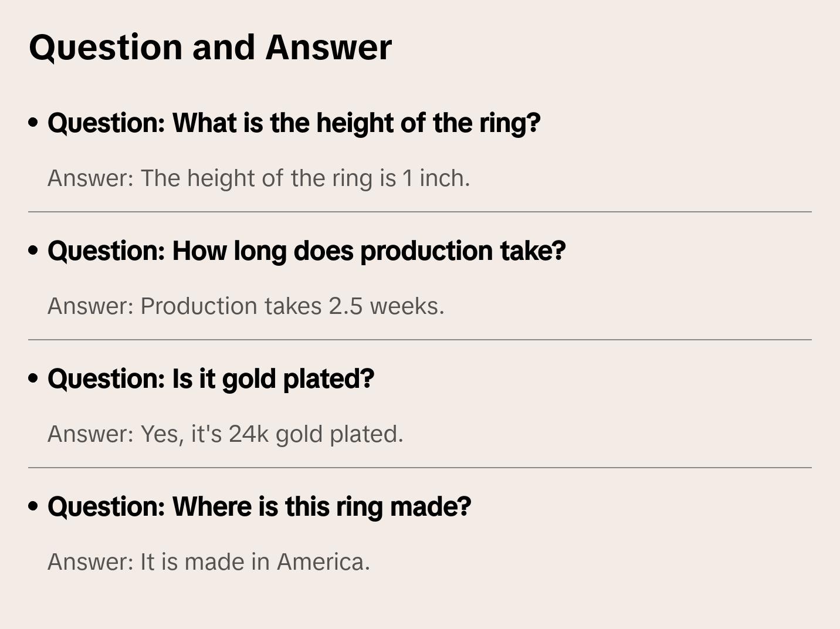Screen dimensions: 840x629
Task: Click the "Where is this ring made?" question
Action: click(259, 507)
